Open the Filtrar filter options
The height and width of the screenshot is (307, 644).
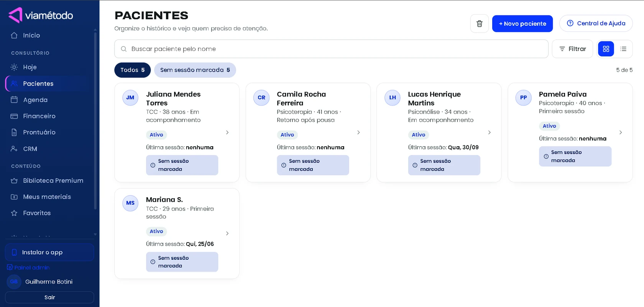pyautogui.click(x=572, y=49)
